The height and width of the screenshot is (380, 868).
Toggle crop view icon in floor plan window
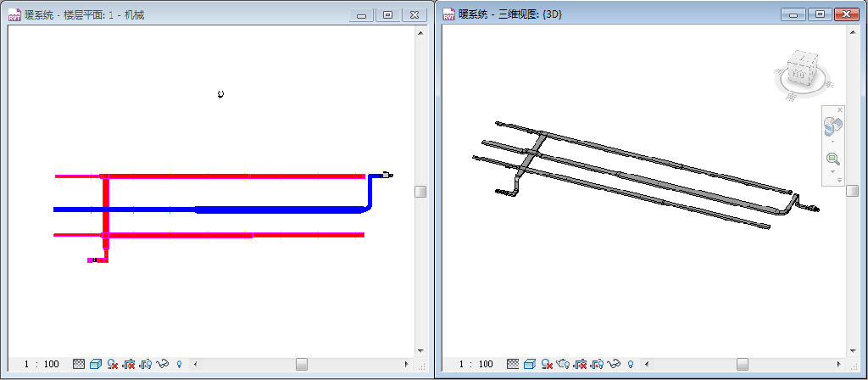tap(129, 364)
